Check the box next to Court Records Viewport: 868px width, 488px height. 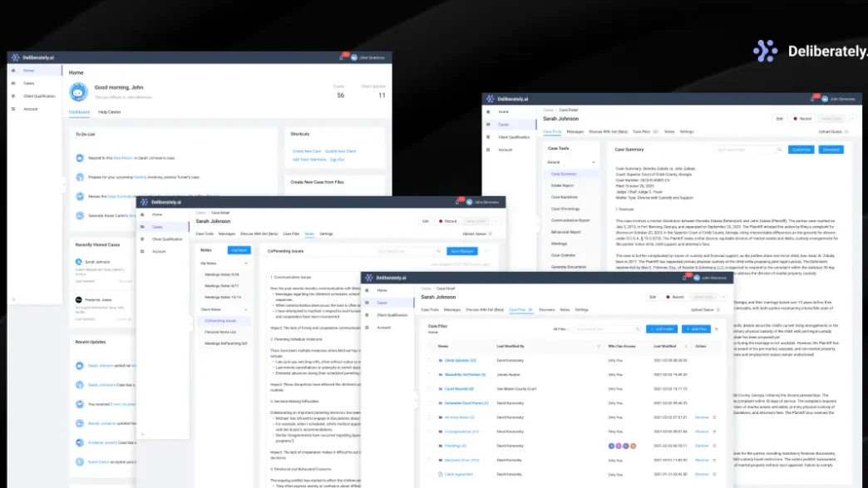[431, 388]
